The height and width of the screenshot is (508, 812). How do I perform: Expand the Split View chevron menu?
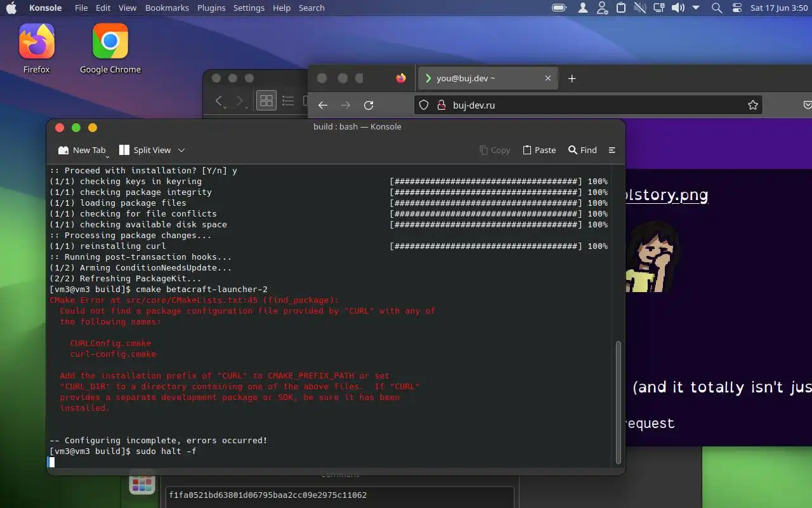click(x=181, y=150)
